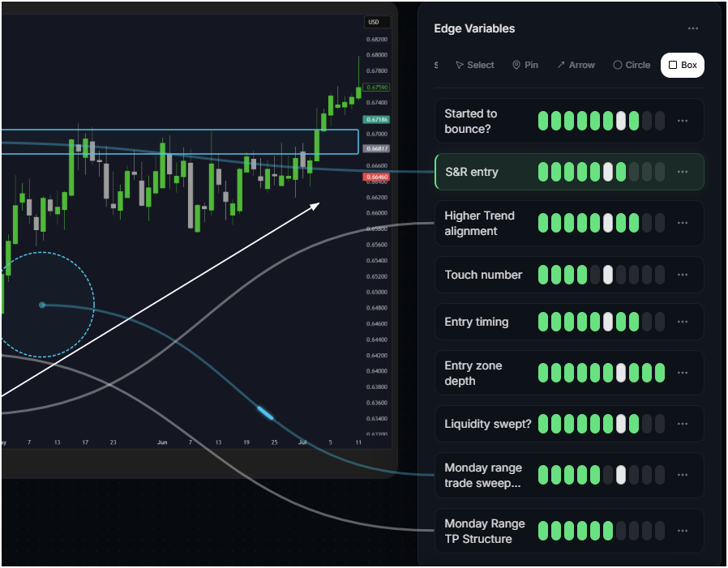728x568 pixels.
Task: Click the 0.67590 green price label
Action: tap(376, 88)
